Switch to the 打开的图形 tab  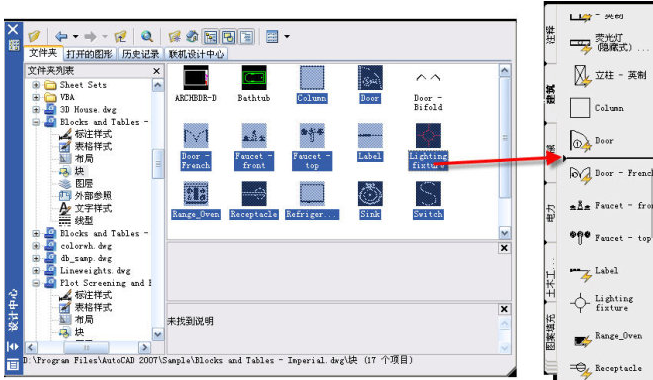click(90, 54)
